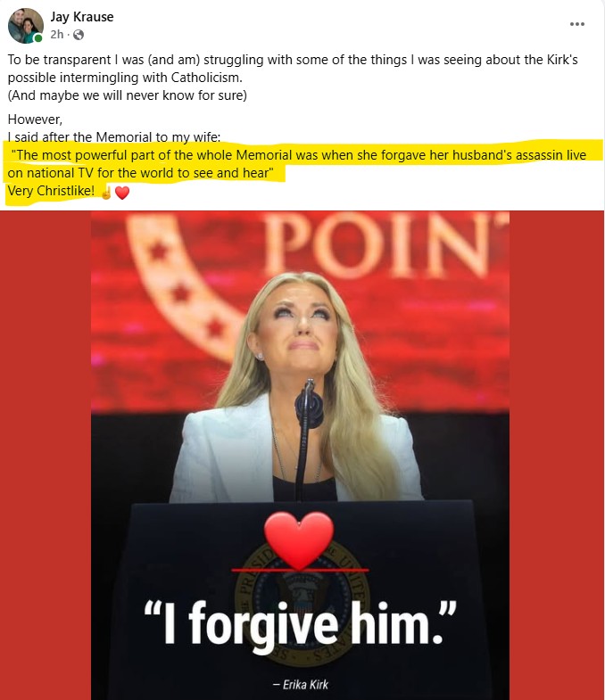Click the "I forgive him." quote text
The width and height of the screenshot is (605, 700).
point(300,623)
